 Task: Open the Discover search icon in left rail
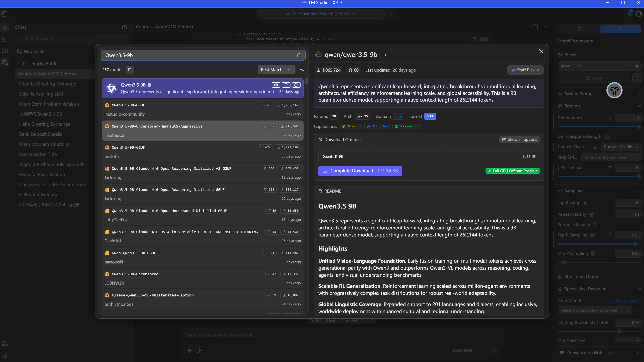click(5, 62)
